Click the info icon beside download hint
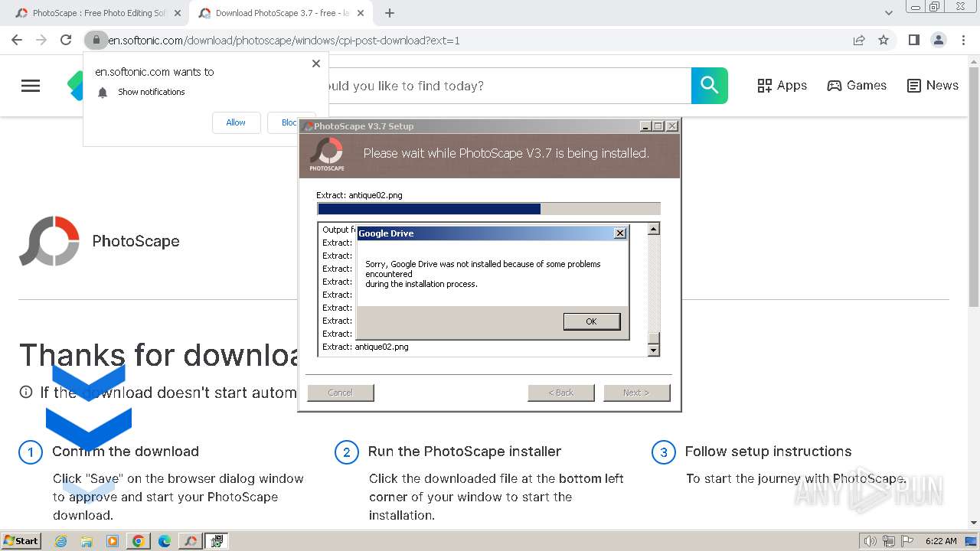Image resolution: width=980 pixels, height=551 pixels. coord(26,393)
